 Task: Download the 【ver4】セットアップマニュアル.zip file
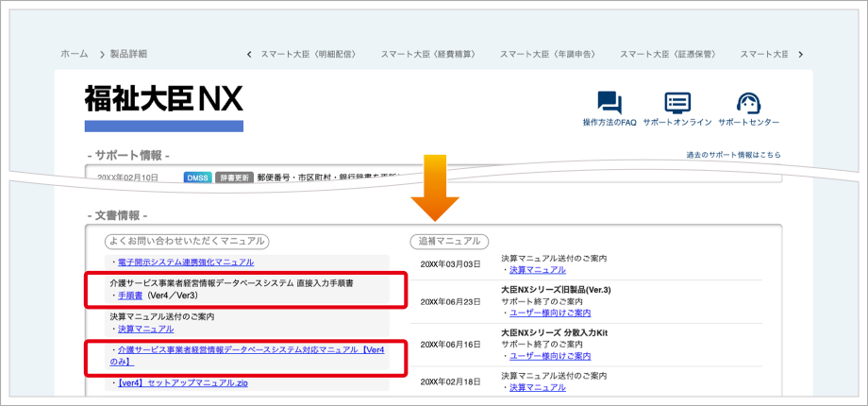[x=182, y=385]
